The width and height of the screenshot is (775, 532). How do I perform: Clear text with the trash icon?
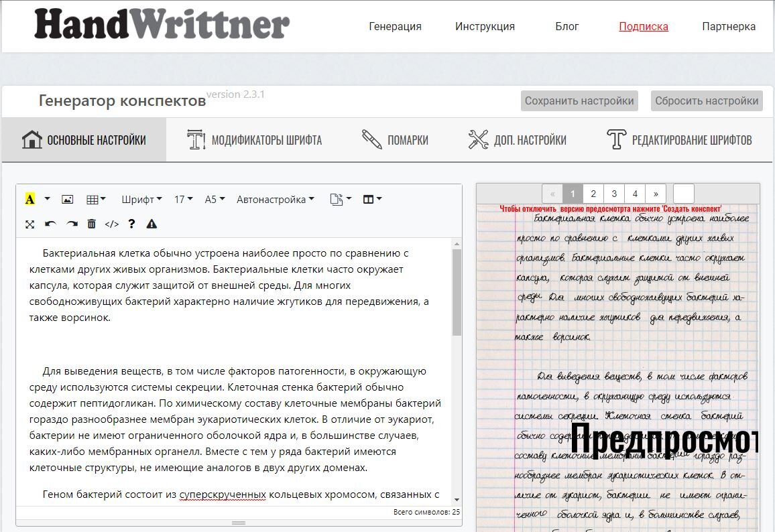[91, 224]
